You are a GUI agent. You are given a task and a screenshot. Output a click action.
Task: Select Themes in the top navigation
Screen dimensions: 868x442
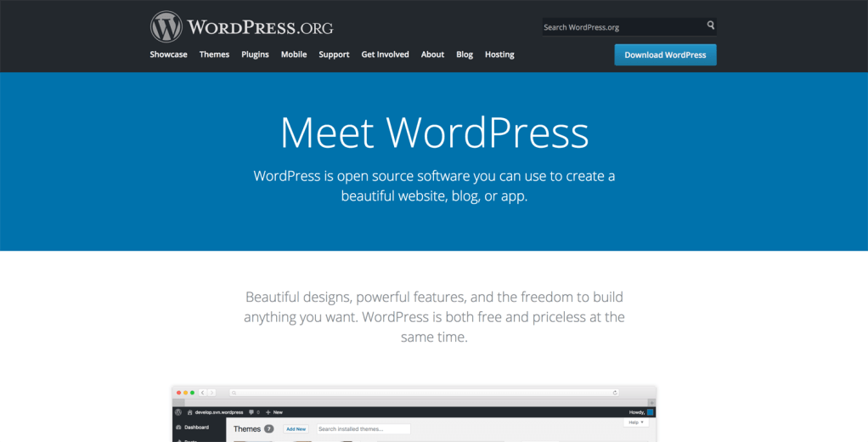(214, 54)
